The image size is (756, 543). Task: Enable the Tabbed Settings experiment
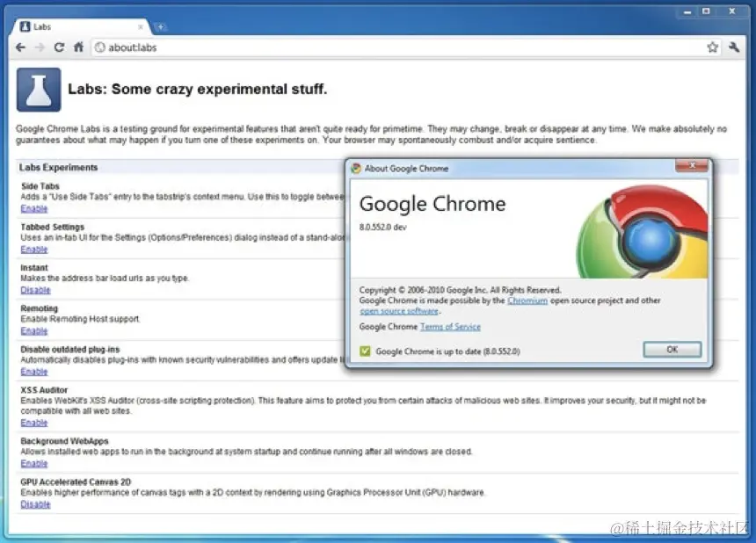pos(34,250)
